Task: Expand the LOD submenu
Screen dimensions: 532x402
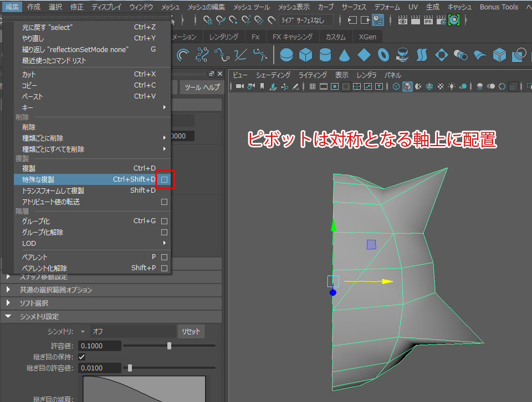Action: [165, 243]
